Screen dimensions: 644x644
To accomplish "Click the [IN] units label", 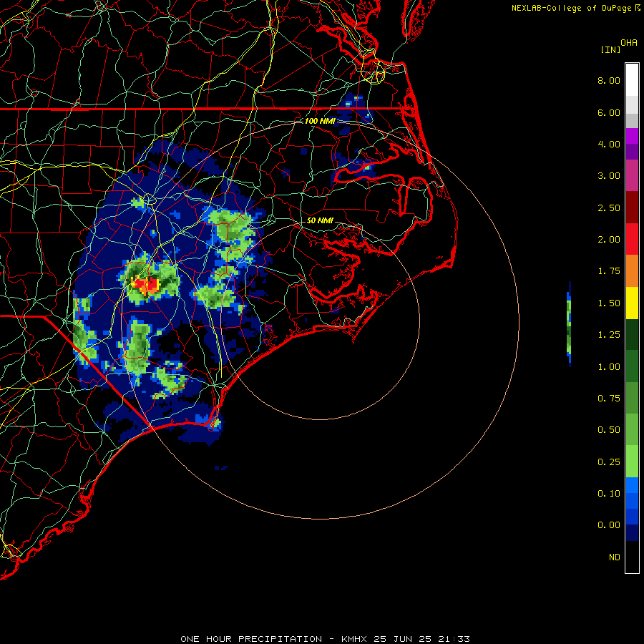I will point(610,49).
